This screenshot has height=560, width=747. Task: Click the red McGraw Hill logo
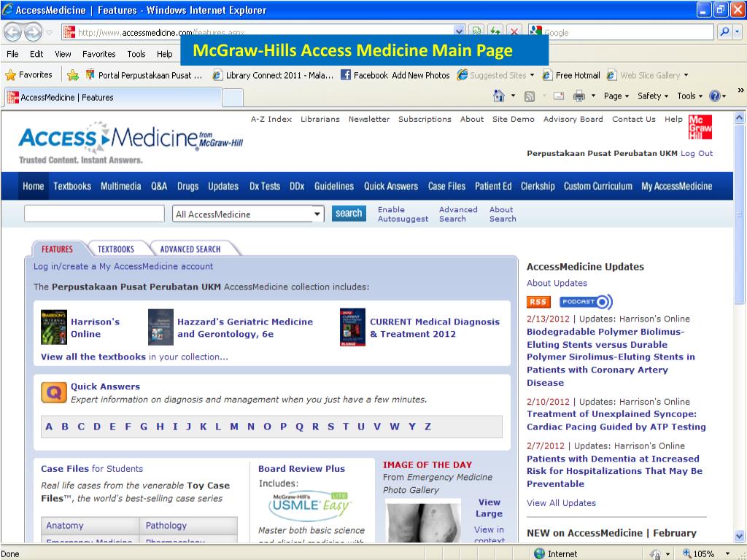pyautogui.click(x=700, y=127)
